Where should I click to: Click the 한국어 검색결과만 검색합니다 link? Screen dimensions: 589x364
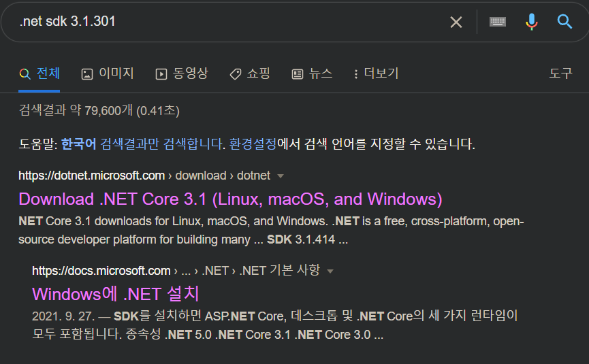[143, 144]
